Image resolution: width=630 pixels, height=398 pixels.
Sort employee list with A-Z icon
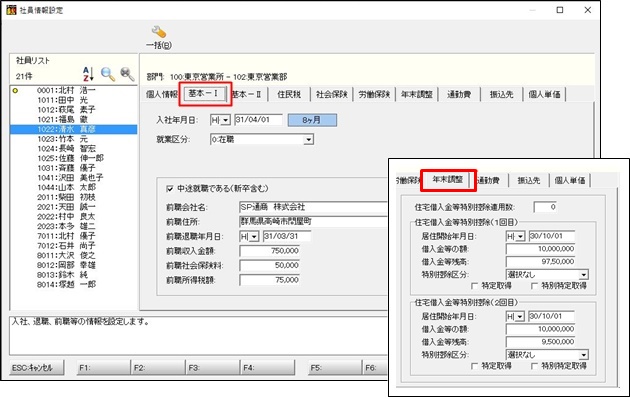click(88, 74)
